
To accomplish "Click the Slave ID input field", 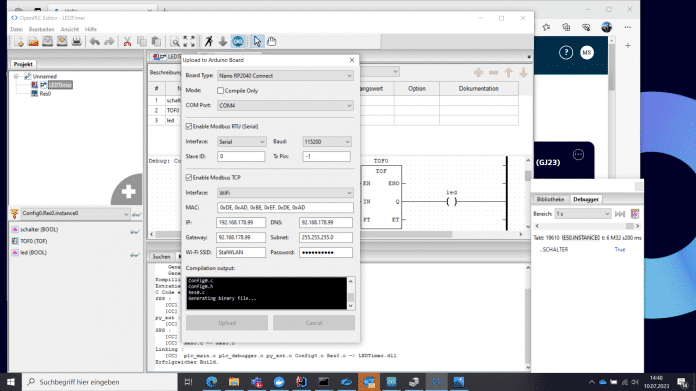I will (241, 156).
